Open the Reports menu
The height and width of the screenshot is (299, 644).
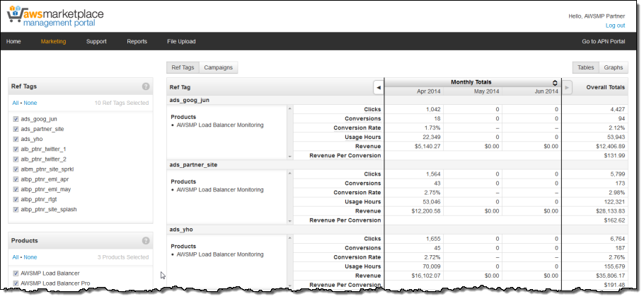[x=137, y=42]
